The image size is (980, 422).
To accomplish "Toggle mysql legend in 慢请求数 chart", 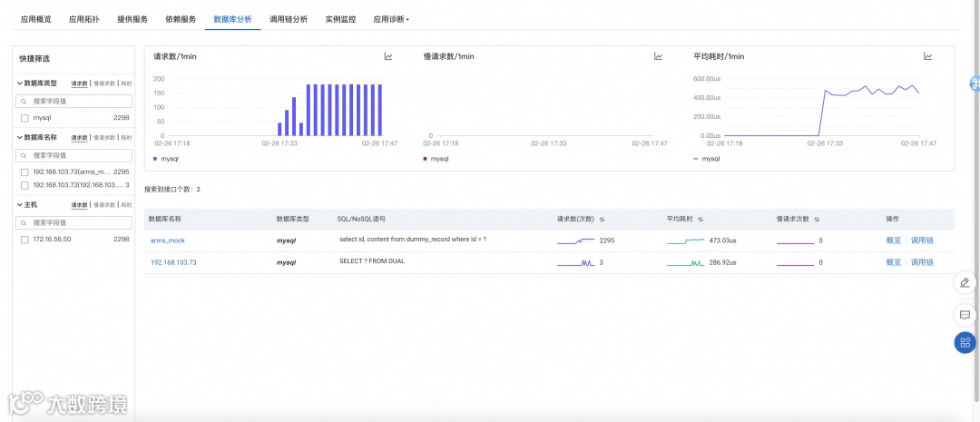I will [x=435, y=159].
